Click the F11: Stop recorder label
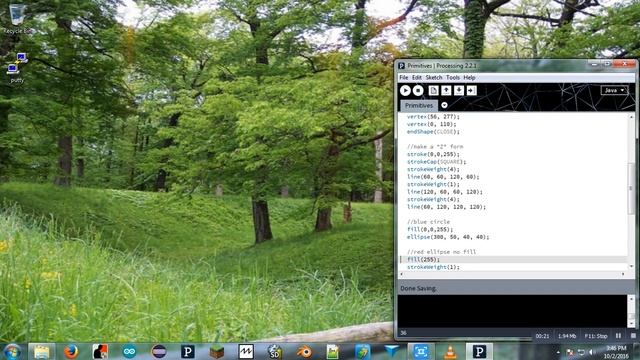 tap(596, 336)
